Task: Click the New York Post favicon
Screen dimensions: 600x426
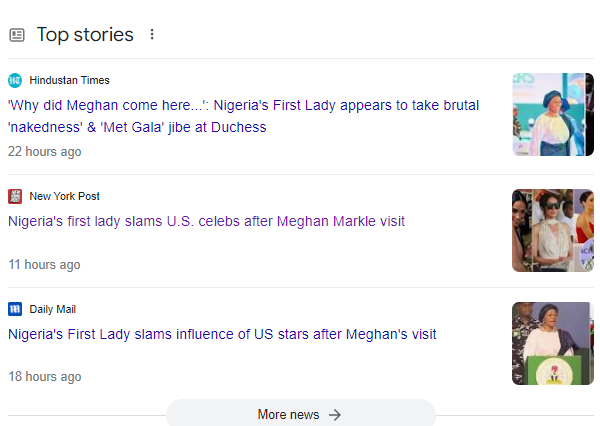Action: 15,197
